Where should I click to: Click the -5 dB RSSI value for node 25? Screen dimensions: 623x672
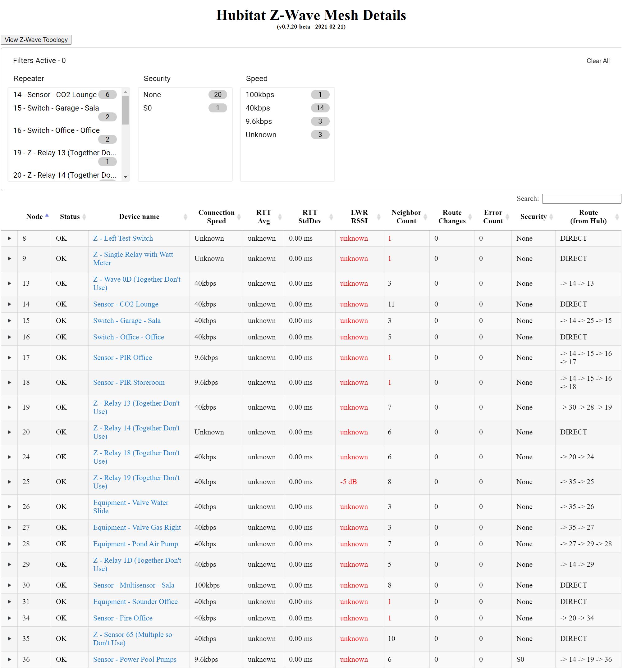click(x=348, y=482)
